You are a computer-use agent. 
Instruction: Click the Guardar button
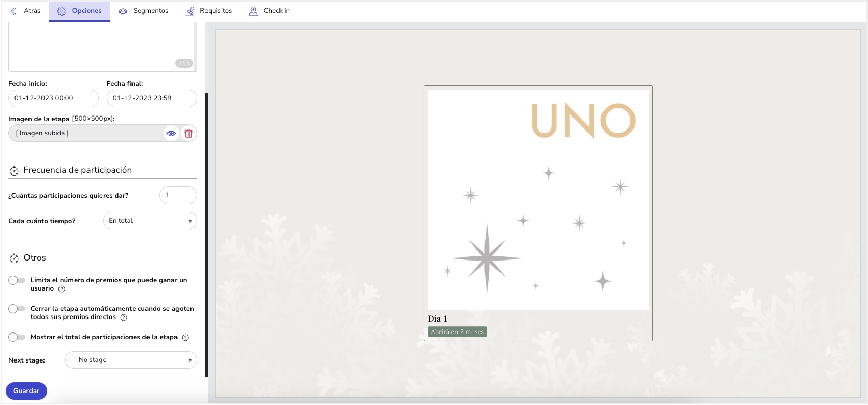[26, 391]
